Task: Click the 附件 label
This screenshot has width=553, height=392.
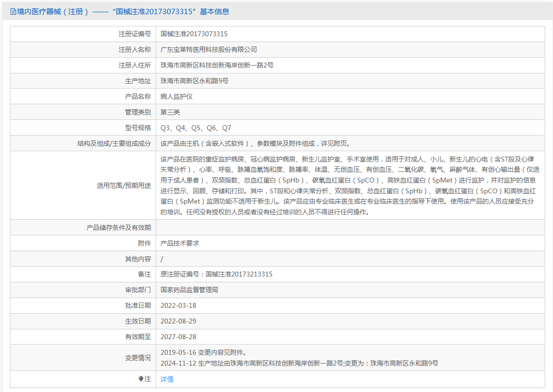Action: [x=144, y=243]
